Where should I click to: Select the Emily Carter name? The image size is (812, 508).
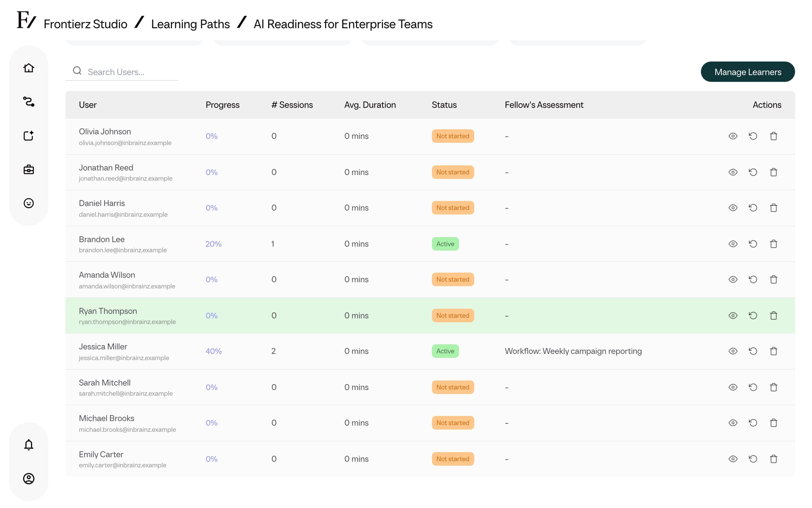click(x=101, y=454)
